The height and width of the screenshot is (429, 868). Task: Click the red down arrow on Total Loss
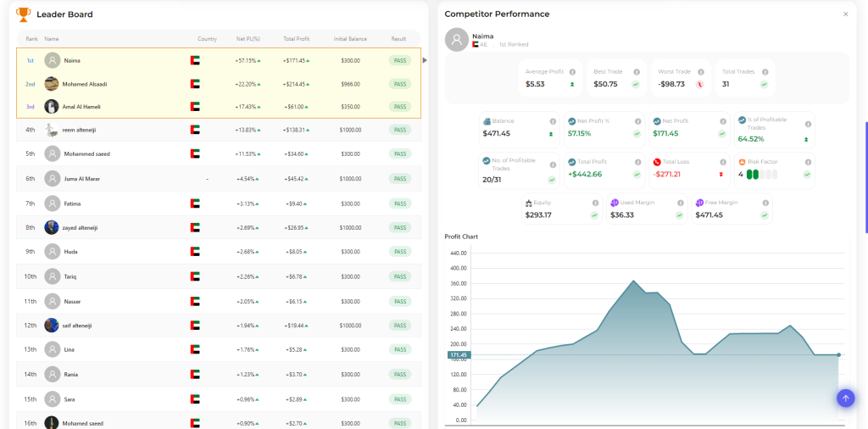[x=721, y=174]
